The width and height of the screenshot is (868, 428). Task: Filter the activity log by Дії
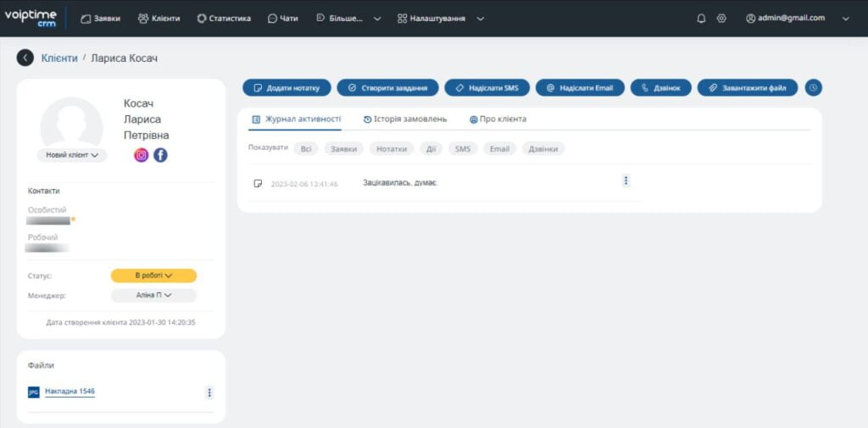tap(431, 149)
